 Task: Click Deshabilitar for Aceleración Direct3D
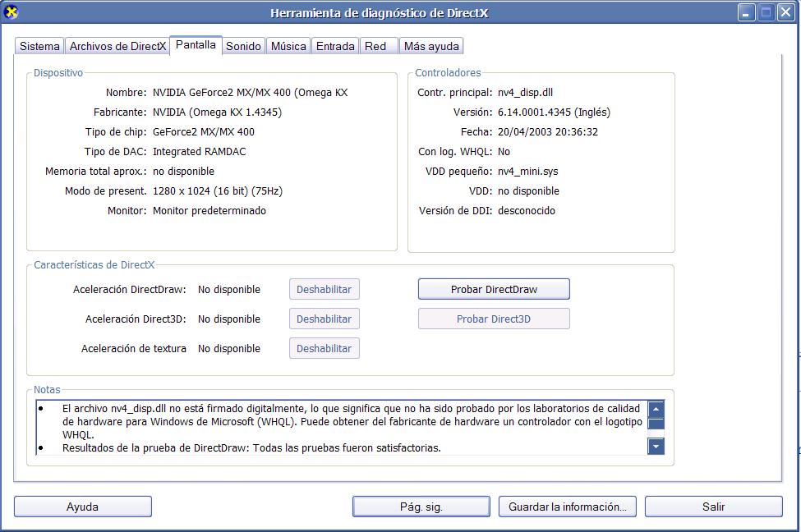(325, 319)
